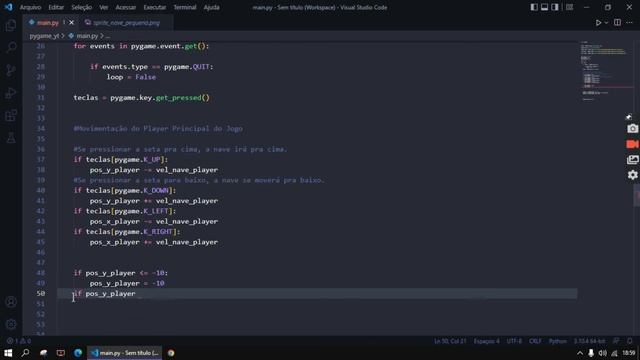Screen dimensions: 640x360
Task: Open the editor More Actions ellipsis
Action: (x=629, y=23)
